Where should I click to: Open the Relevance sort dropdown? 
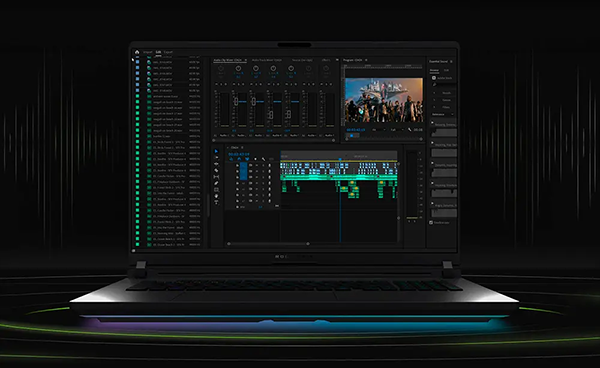point(443,114)
